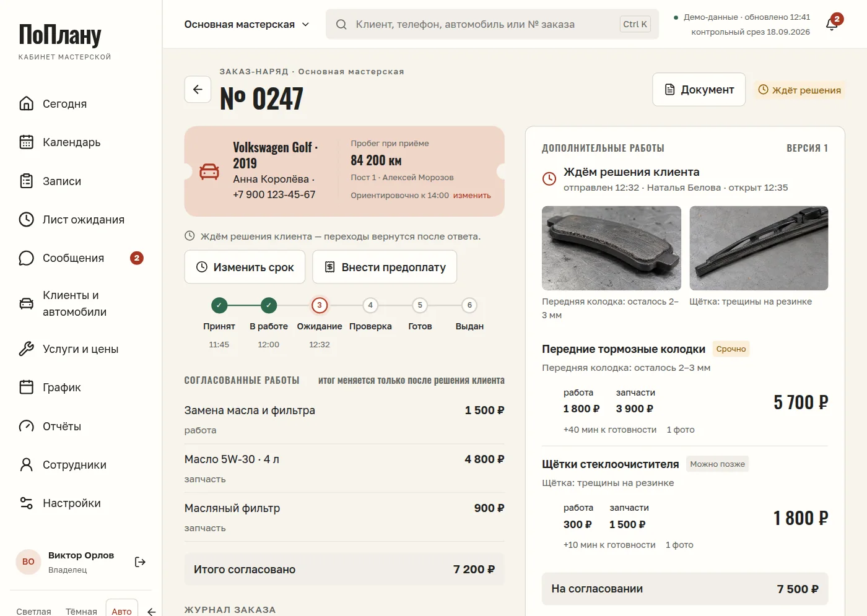Image resolution: width=867 pixels, height=616 pixels.
Task: Expand the Основная мастерская workshop dropdown
Action: click(x=246, y=24)
